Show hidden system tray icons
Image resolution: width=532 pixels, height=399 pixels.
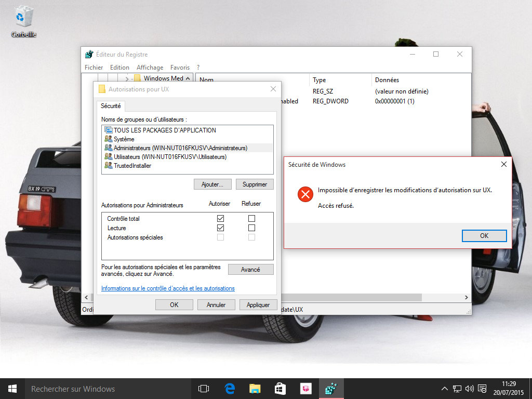(x=445, y=389)
